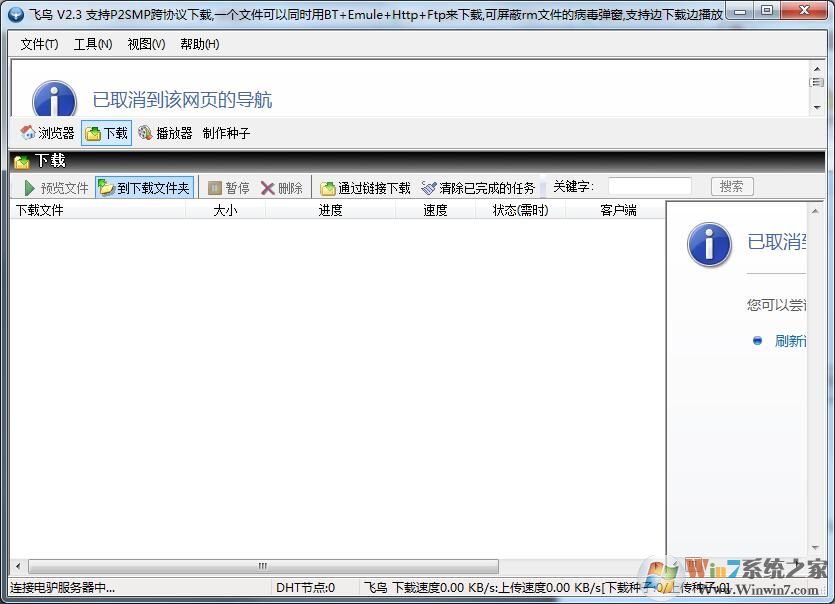
Task: Click the info icon in the side panel
Action: 709,244
